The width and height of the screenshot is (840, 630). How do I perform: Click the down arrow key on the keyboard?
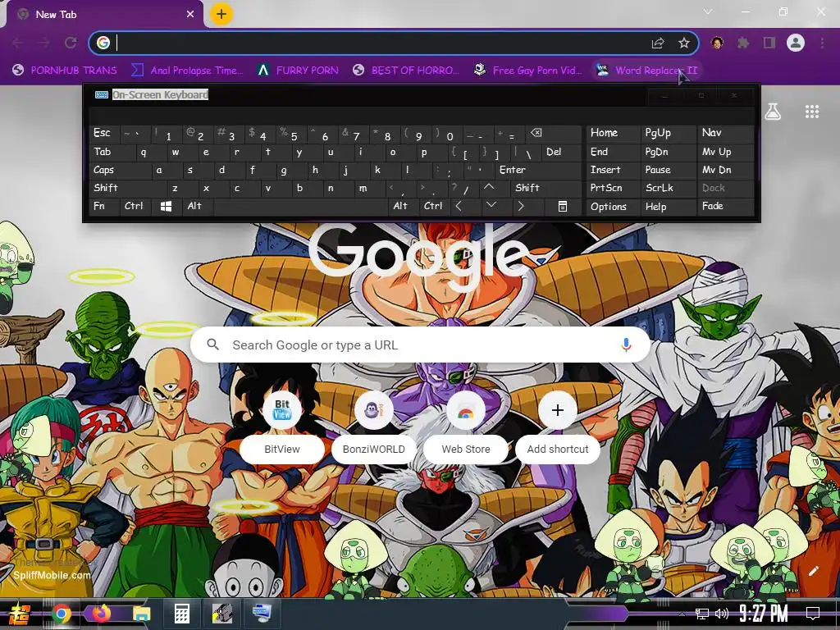coord(491,206)
